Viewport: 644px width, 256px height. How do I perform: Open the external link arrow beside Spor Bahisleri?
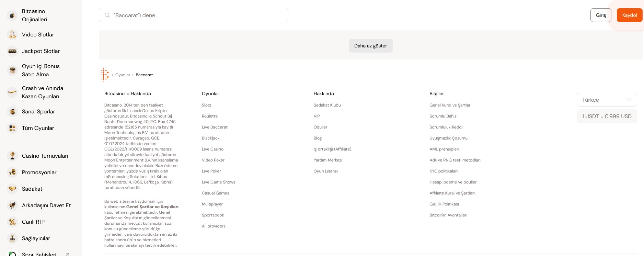pos(67,255)
